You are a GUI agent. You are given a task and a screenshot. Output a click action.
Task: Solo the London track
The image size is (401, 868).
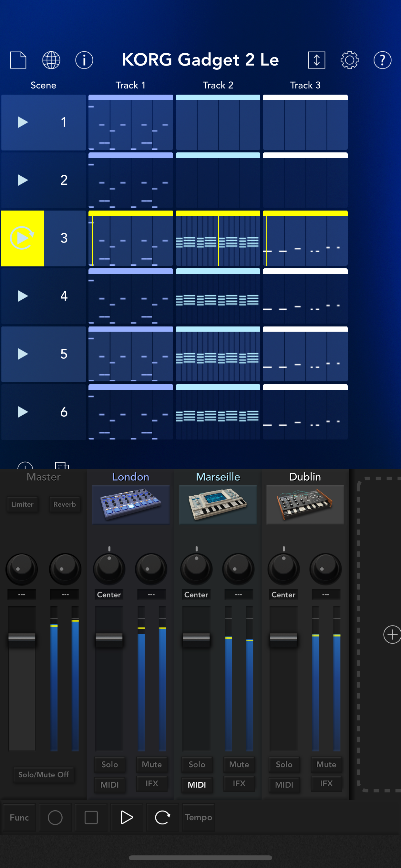(109, 764)
